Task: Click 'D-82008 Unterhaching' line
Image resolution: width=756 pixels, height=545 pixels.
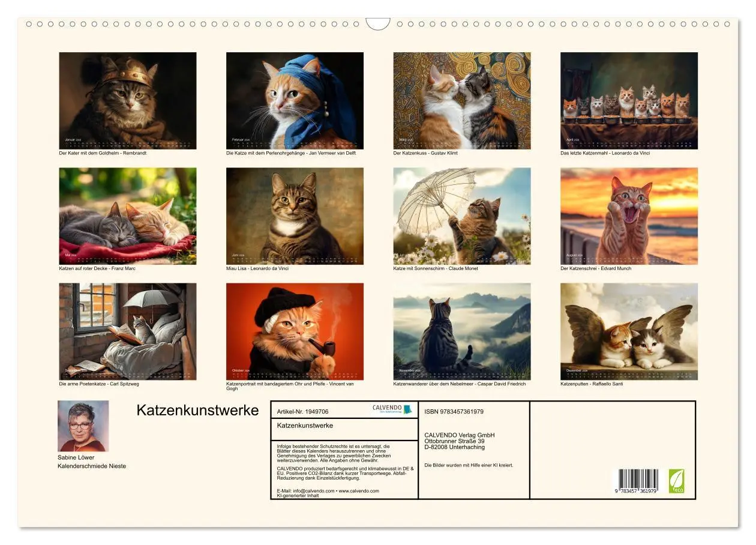Action: click(x=454, y=447)
